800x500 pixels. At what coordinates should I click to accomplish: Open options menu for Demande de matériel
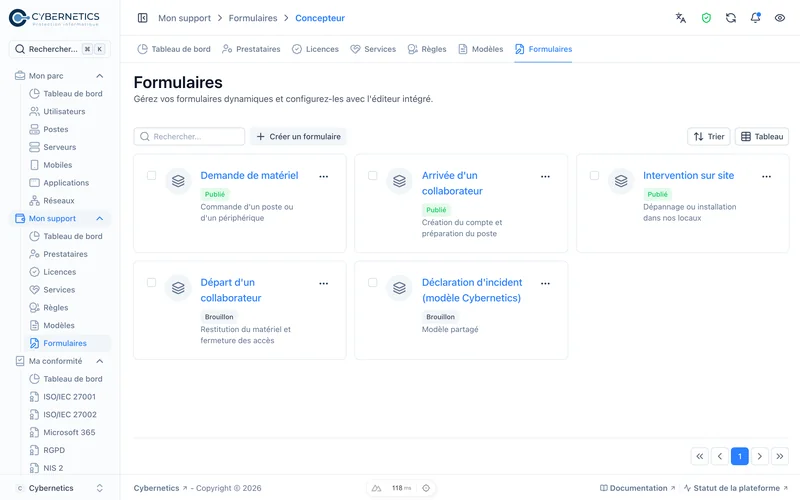pyautogui.click(x=323, y=177)
